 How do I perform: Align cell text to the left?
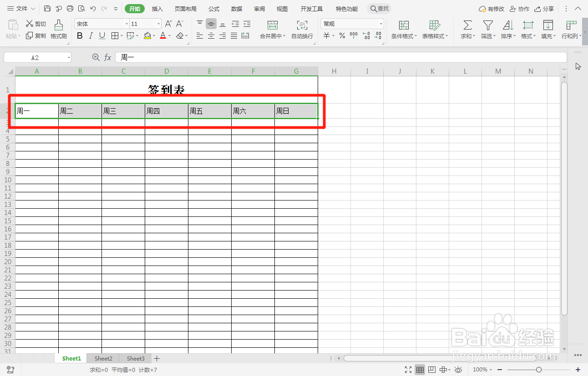(x=200, y=35)
